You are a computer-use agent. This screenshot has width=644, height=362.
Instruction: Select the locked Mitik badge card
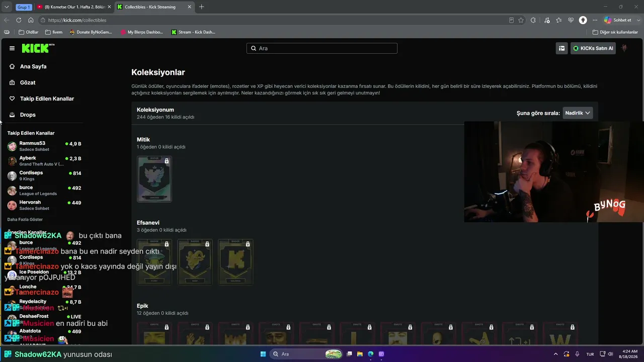click(154, 179)
